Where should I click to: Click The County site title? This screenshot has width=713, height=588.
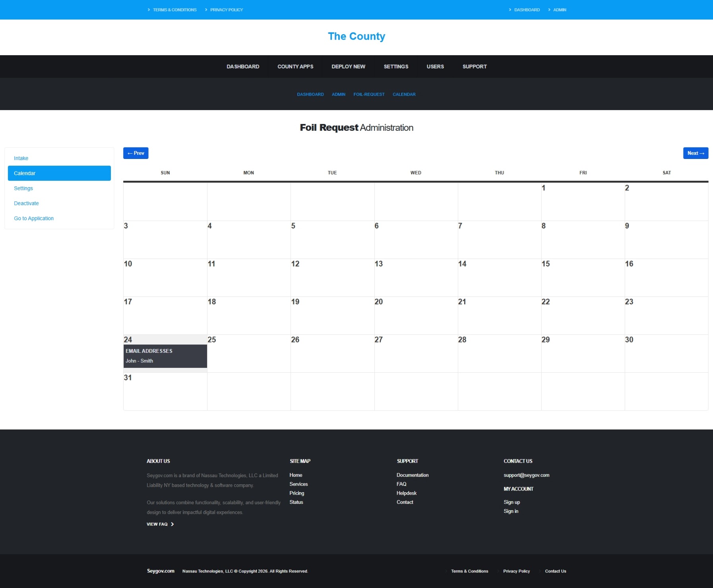(x=356, y=36)
